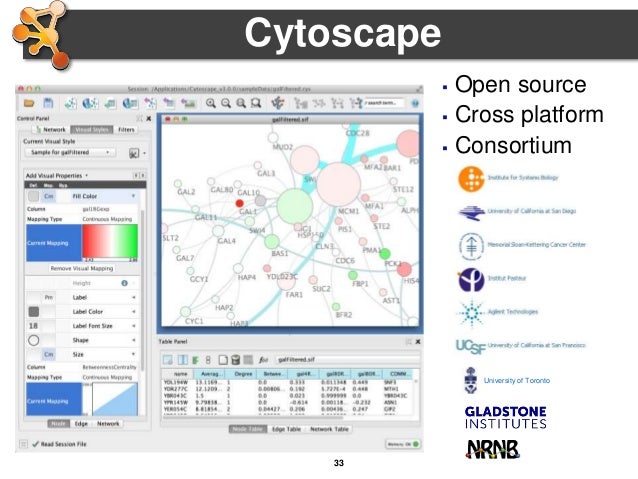
Task: Create new column page icon
Action: (223, 360)
